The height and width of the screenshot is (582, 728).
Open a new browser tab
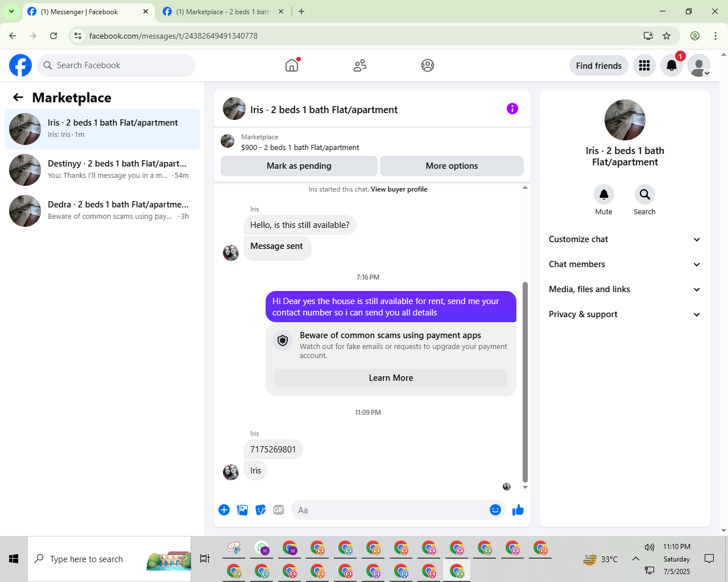pos(301,11)
